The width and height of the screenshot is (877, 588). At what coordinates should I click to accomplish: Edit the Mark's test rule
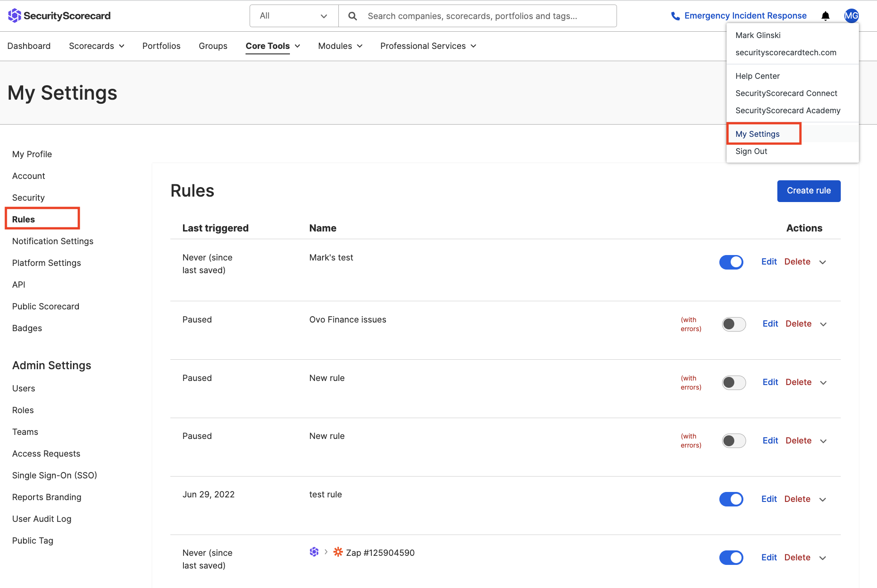[769, 262]
